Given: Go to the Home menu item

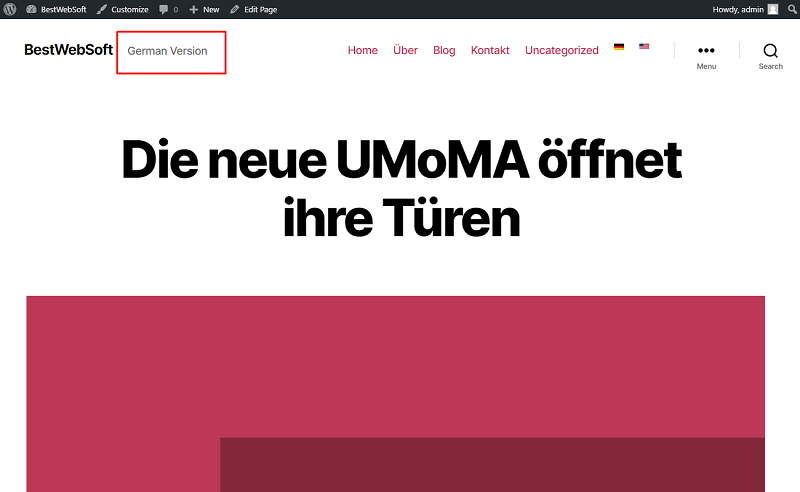Looking at the screenshot, I should (x=363, y=50).
